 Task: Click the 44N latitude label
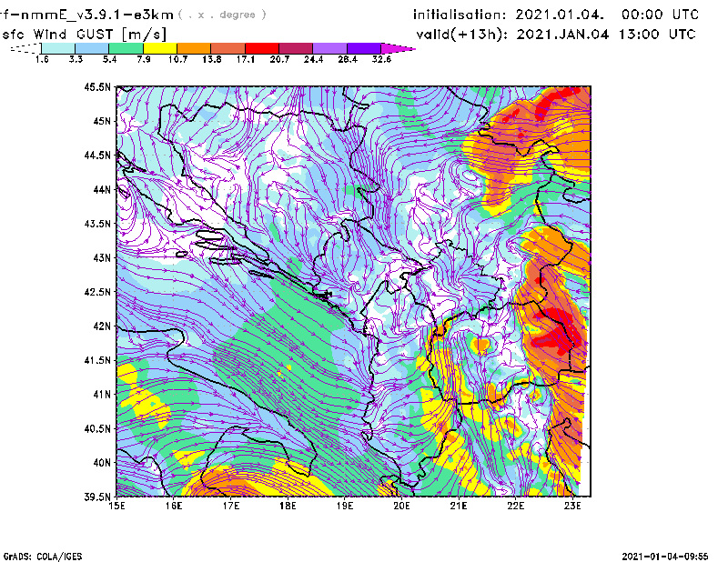(x=102, y=189)
